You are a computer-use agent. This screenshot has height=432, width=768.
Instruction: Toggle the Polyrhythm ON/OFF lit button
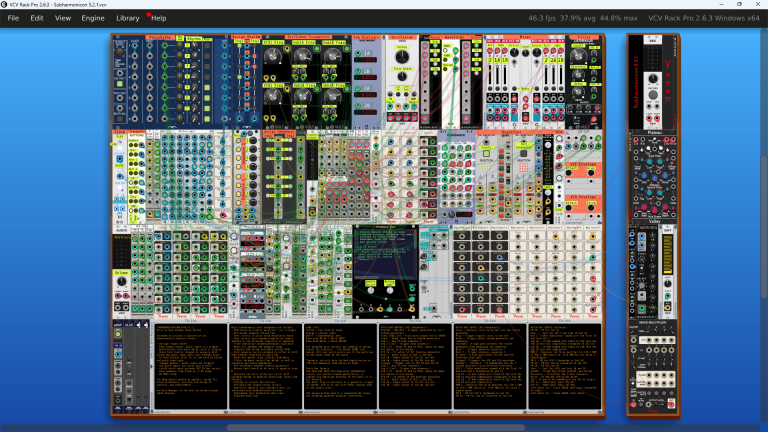(120, 84)
